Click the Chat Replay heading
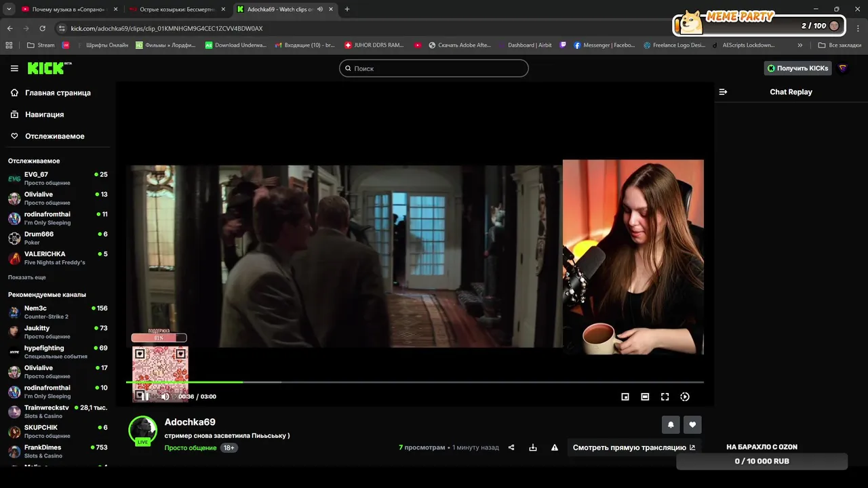This screenshot has height=488, width=868. (791, 92)
